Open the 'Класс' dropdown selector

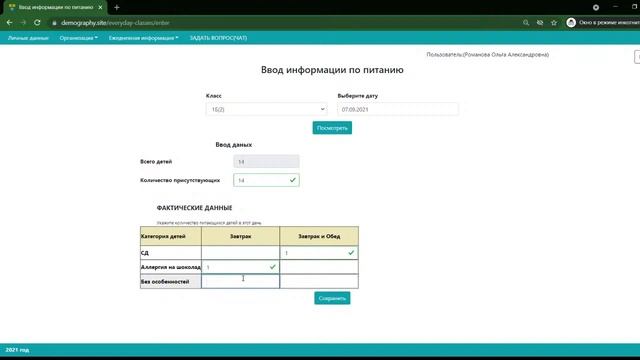[267, 109]
